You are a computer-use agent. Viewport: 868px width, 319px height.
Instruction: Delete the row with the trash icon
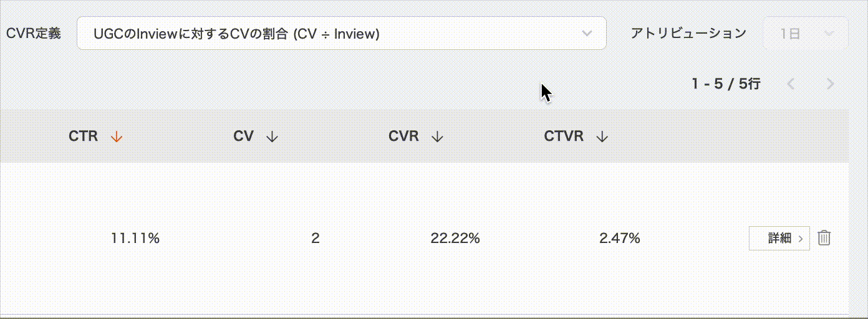824,237
